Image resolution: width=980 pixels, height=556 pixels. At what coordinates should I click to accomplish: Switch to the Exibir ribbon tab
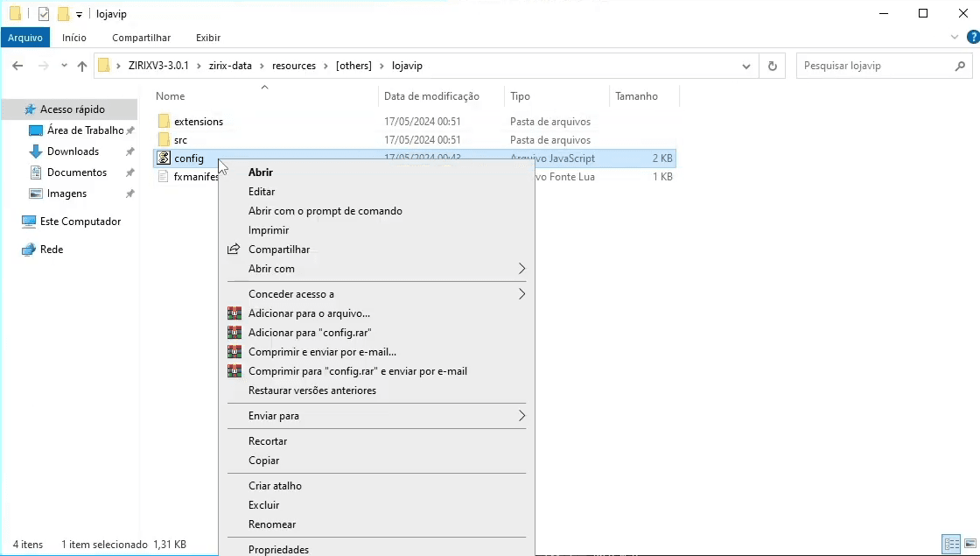pos(208,38)
